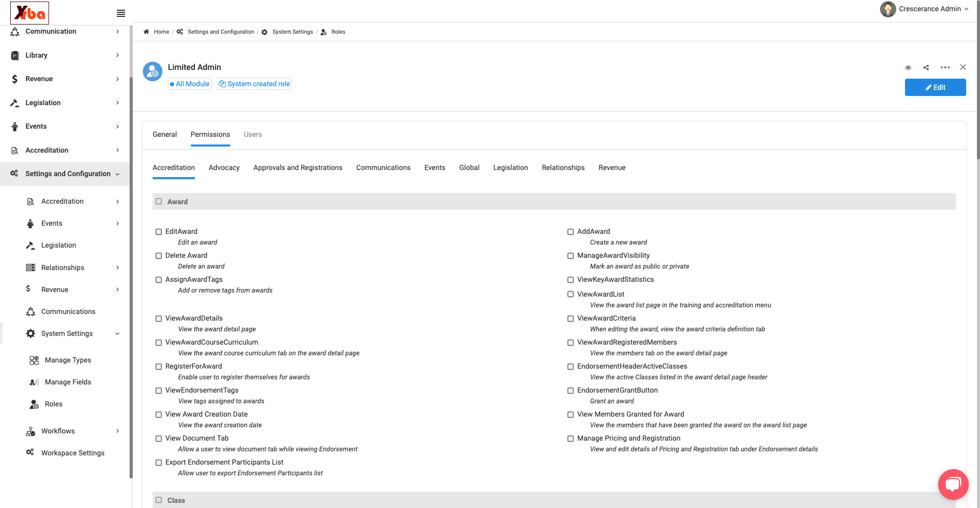The width and height of the screenshot is (980, 508).
Task: Open the Approvals and Registrations tab
Action: pyautogui.click(x=298, y=167)
